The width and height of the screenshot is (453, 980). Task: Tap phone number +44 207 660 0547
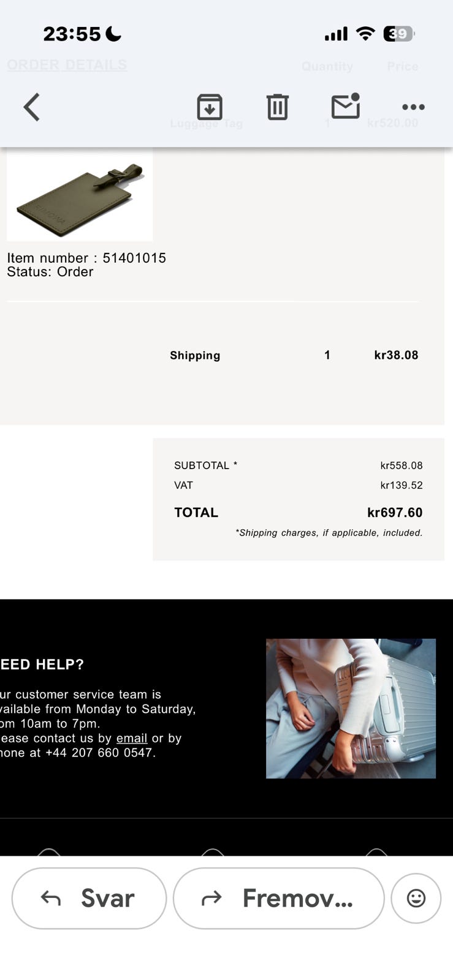coord(101,753)
